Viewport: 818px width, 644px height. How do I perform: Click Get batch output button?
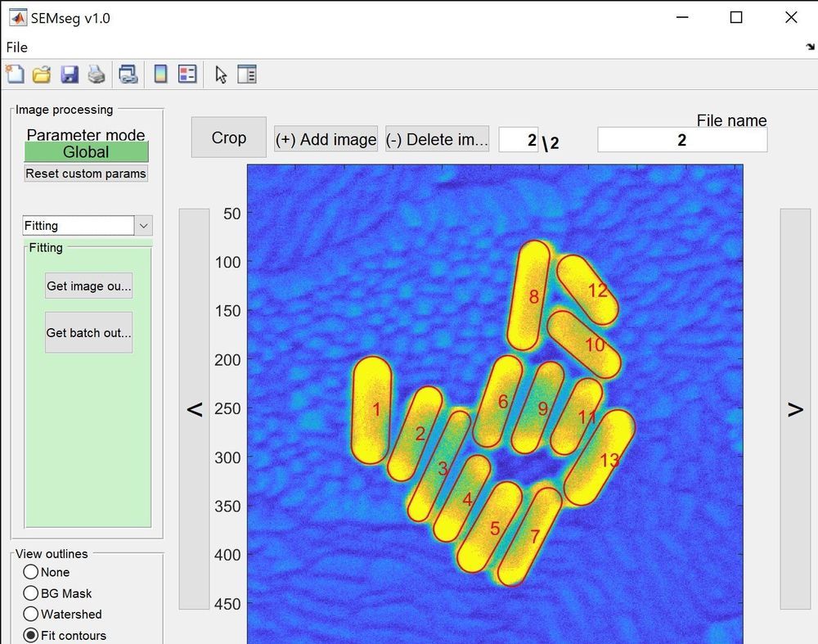click(x=88, y=332)
